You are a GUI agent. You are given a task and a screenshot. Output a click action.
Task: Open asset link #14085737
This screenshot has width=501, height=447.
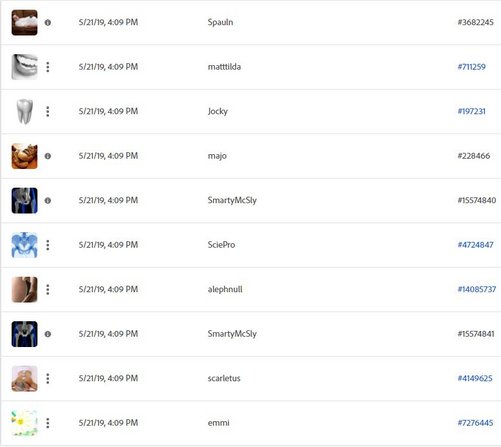click(x=477, y=289)
